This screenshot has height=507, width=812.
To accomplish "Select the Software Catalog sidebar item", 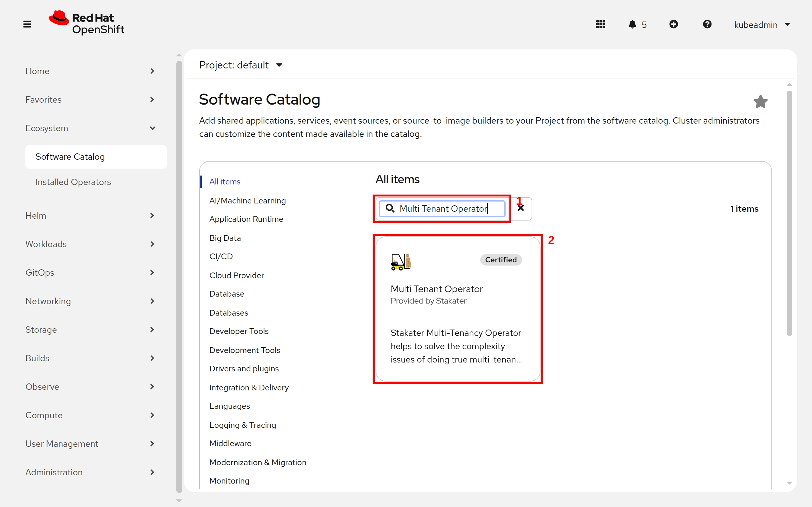I will point(96,157).
